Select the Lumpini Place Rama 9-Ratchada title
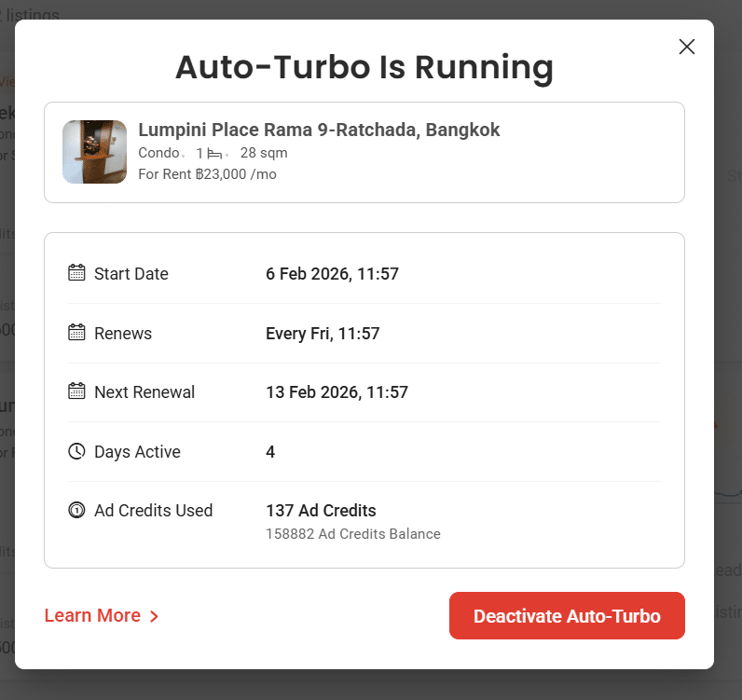The width and height of the screenshot is (742, 700). click(319, 130)
